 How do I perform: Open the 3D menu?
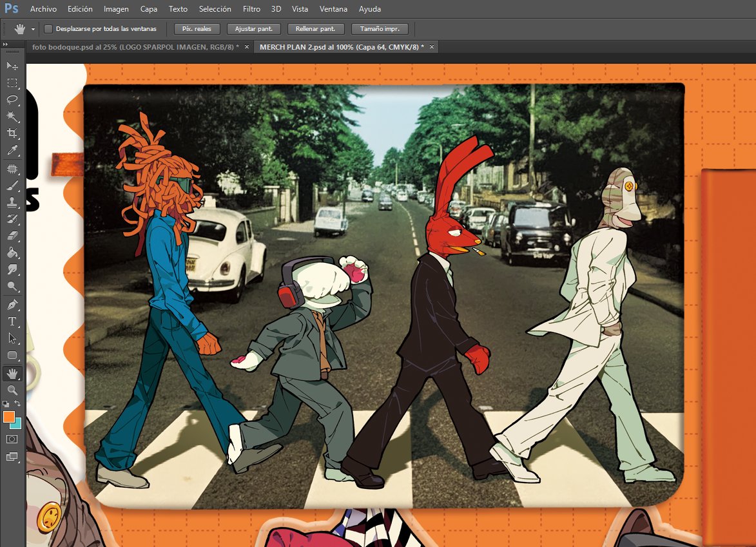pos(276,8)
